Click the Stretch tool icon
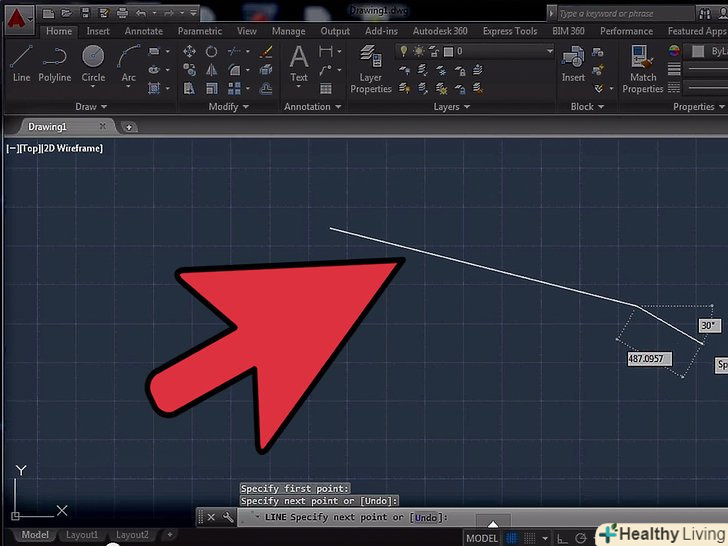728x546 pixels. (x=189, y=88)
